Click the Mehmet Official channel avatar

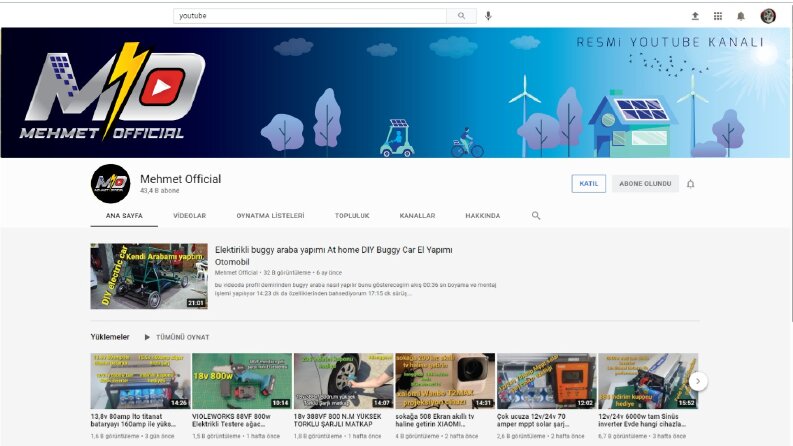[x=111, y=184]
